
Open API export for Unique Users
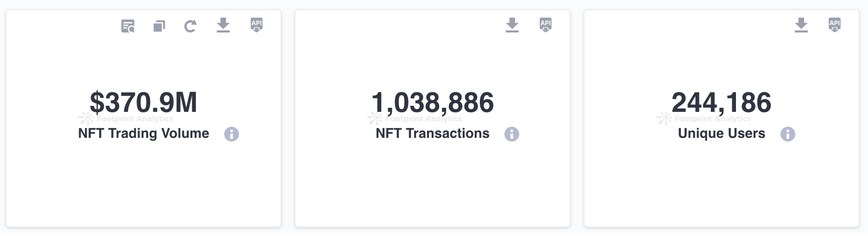(x=835, y=25)
